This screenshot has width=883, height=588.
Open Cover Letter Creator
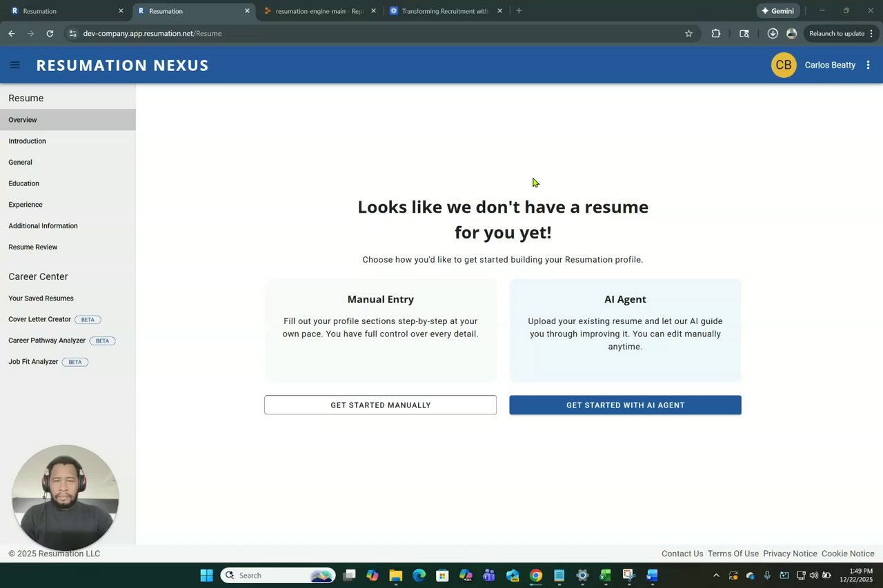[68, 319]
